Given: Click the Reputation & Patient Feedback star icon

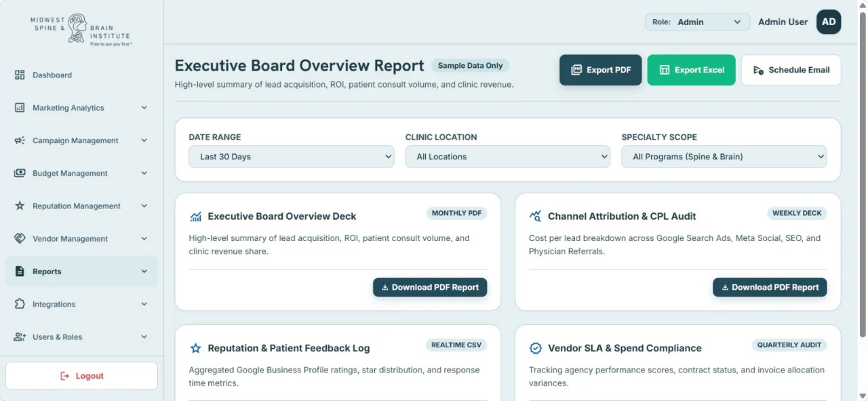Looking at the screenshot, I should 195,348.
